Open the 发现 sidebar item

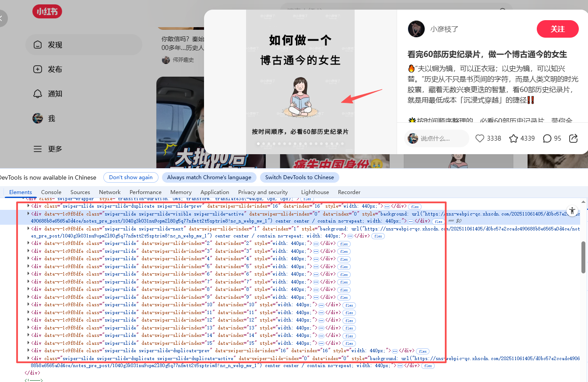(83, 45)
